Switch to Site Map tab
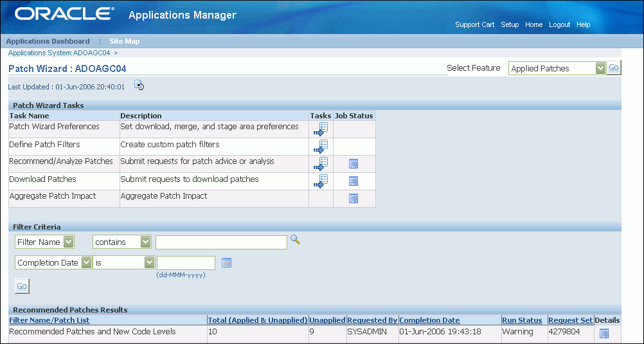Viewport: 644px width, 344px height. 125,41
